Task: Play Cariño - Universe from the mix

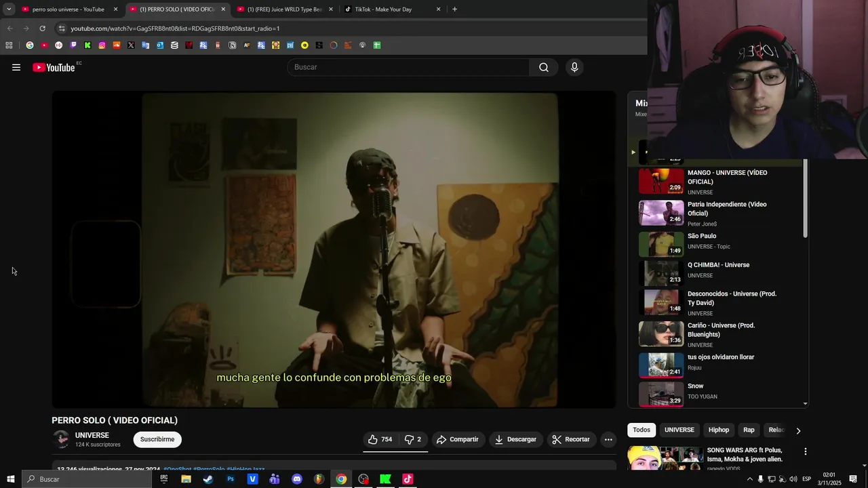Action: pyautogui.click(x=719, y=335)
